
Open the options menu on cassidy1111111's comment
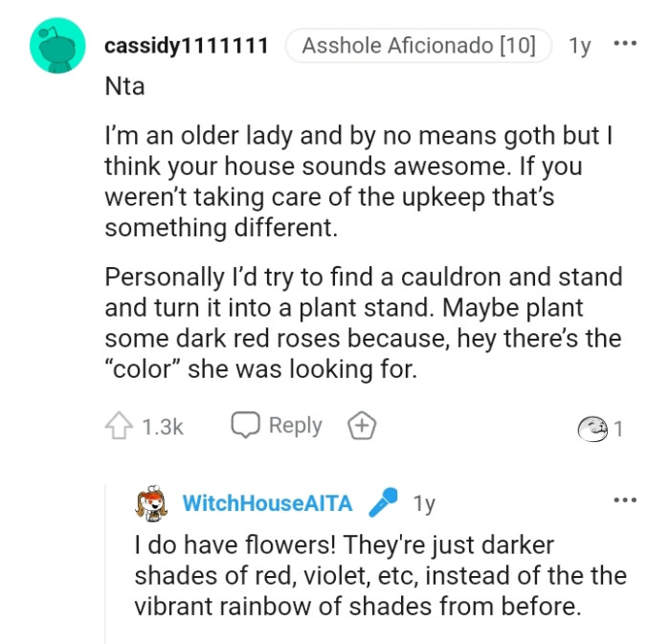(x=624, y=45)
